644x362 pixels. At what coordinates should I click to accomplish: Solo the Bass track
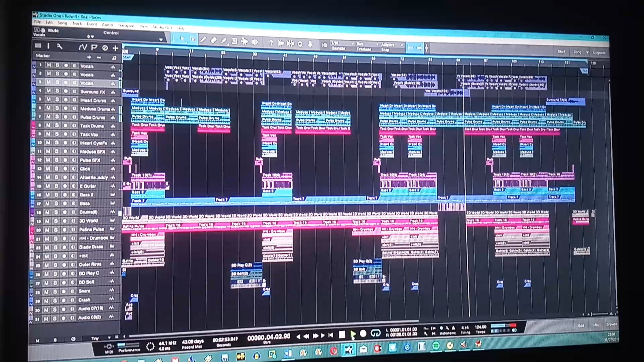point(56,204)
